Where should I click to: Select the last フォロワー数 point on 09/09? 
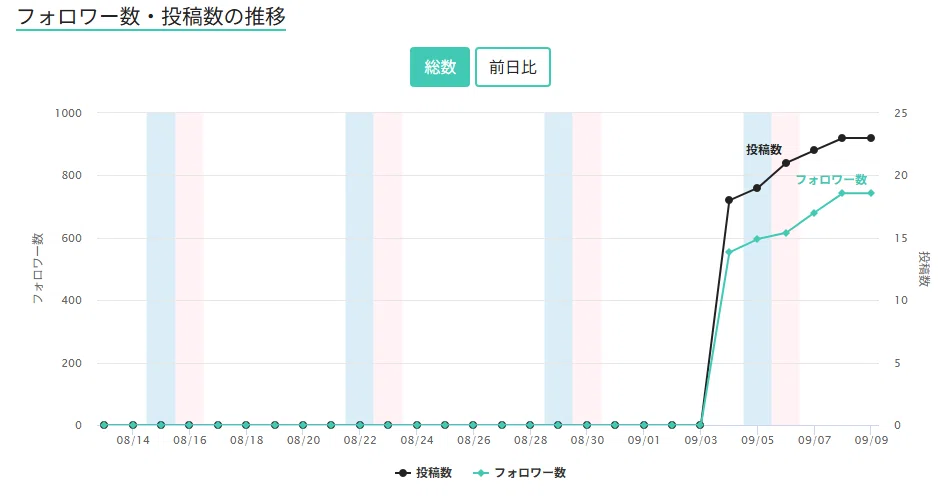[x=871, y=193]
